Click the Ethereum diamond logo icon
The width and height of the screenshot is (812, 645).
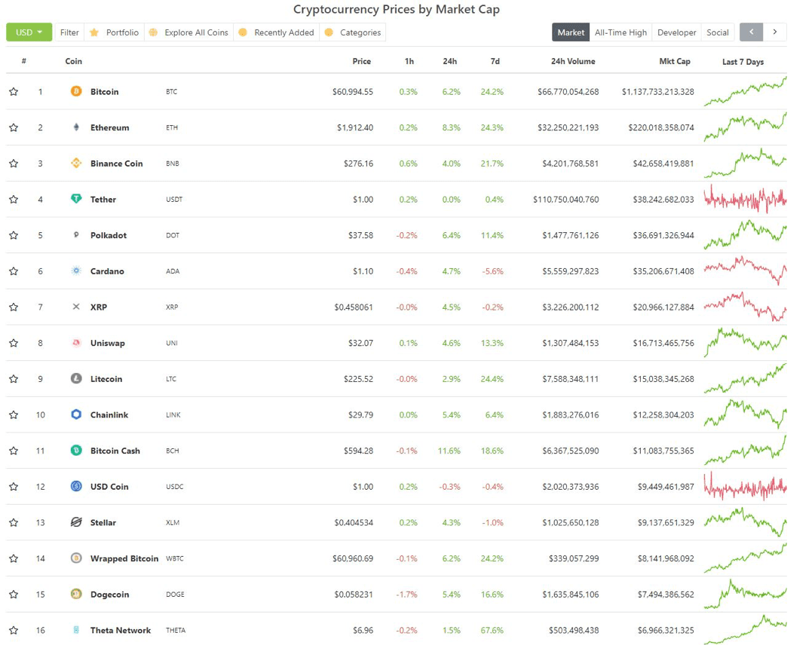(x=76, y=127)
